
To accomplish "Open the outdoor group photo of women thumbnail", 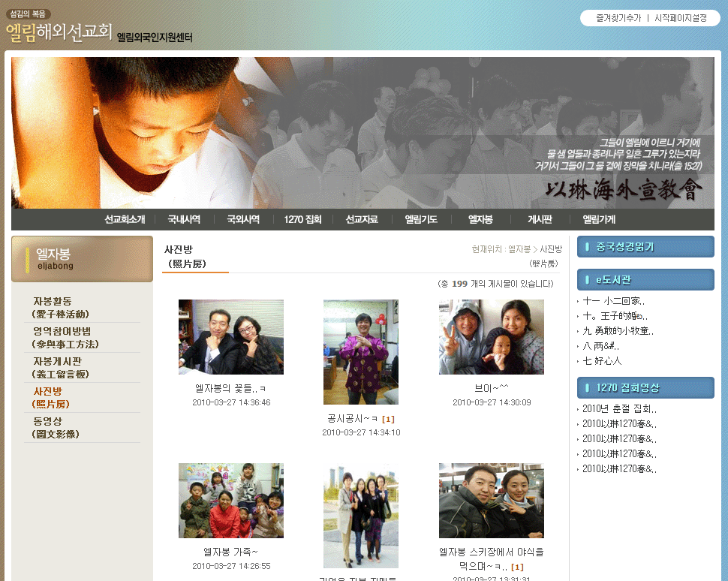I will pyautogui.click(x=361, y=516).
